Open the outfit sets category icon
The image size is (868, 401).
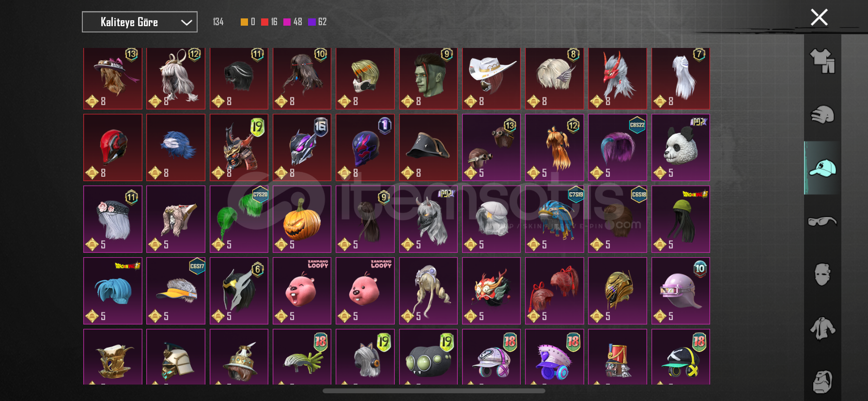(x=822, y=61)
